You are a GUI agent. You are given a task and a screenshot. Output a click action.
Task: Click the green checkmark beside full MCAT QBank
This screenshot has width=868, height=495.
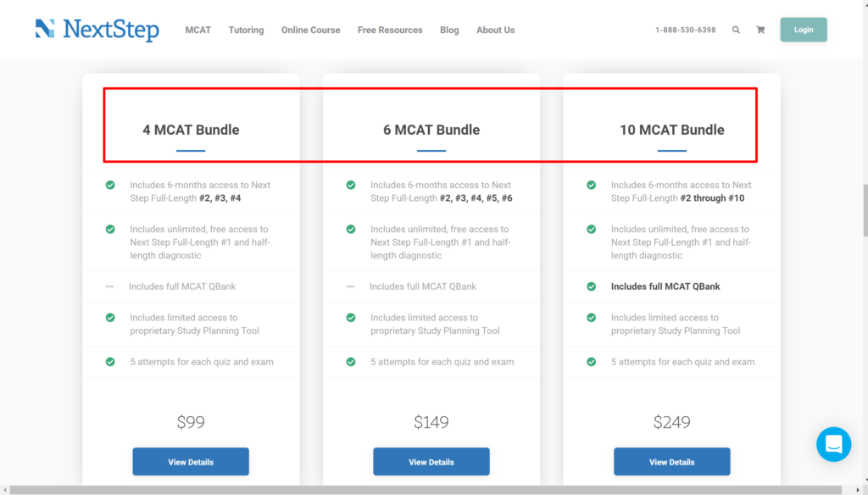coord(591,286)
